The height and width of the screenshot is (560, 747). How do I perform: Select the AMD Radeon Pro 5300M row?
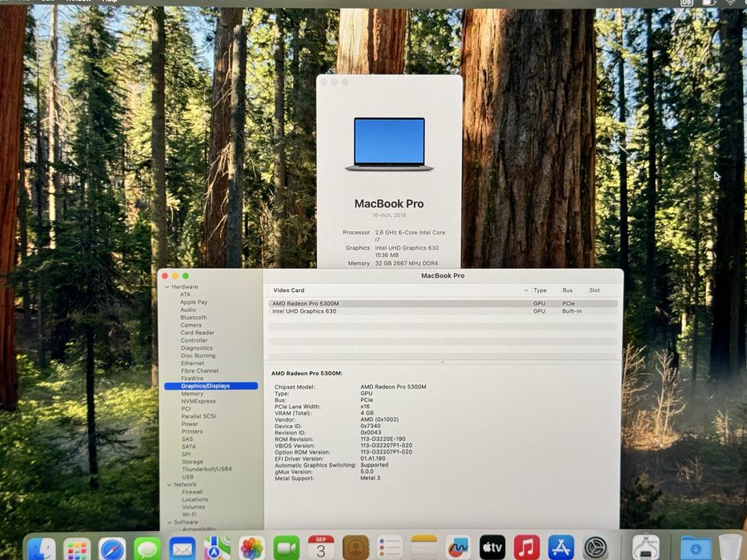point(443,303)
